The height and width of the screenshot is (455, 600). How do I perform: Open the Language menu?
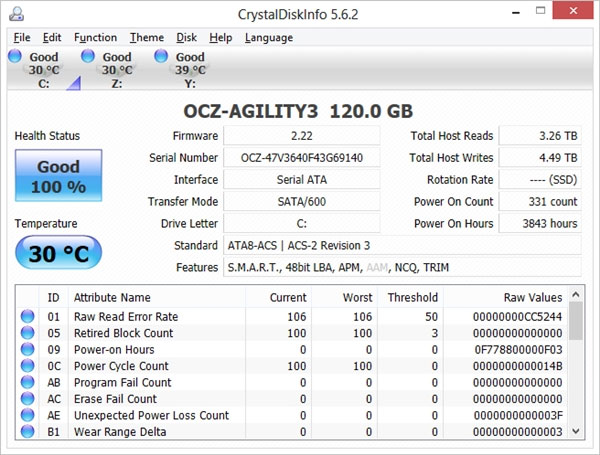tap(268, 38)
